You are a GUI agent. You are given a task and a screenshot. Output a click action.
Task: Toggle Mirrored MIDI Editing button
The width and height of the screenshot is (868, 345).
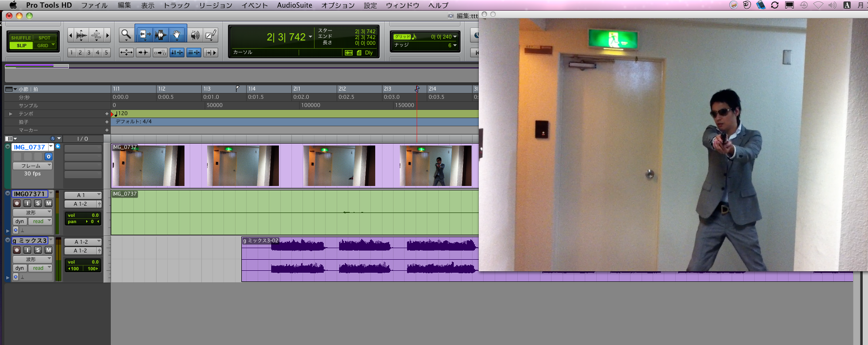tap(160, 53)
